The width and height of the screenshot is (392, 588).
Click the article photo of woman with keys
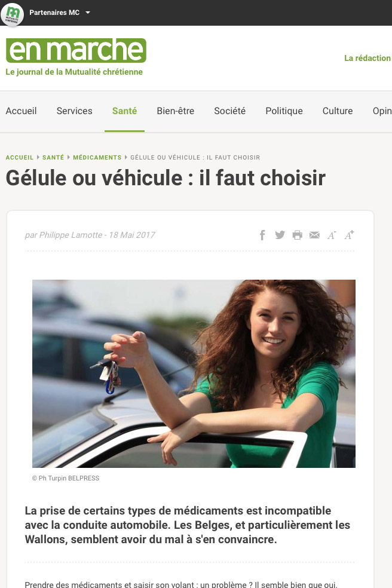(x=194, y=373)
